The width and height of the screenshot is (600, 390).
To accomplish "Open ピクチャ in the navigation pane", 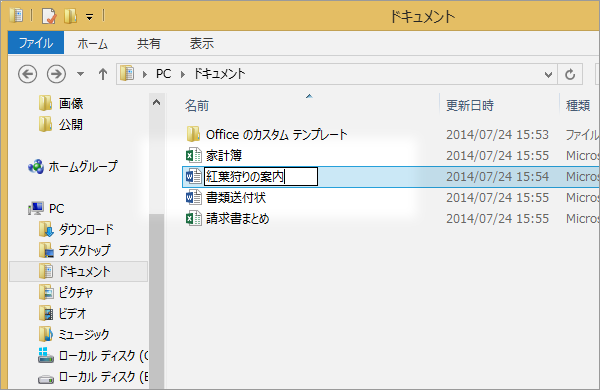I will (76, 293).
